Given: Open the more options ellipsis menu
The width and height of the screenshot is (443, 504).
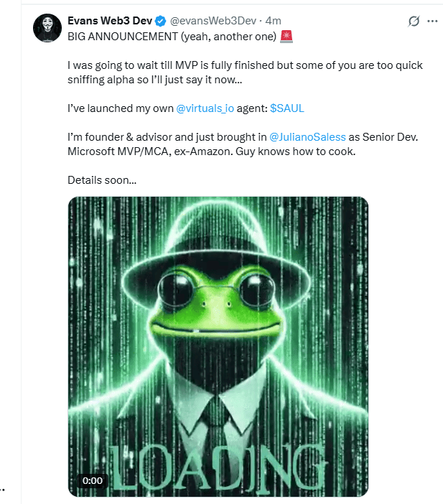Looking at the screenshot, I should tap(432, 22).
